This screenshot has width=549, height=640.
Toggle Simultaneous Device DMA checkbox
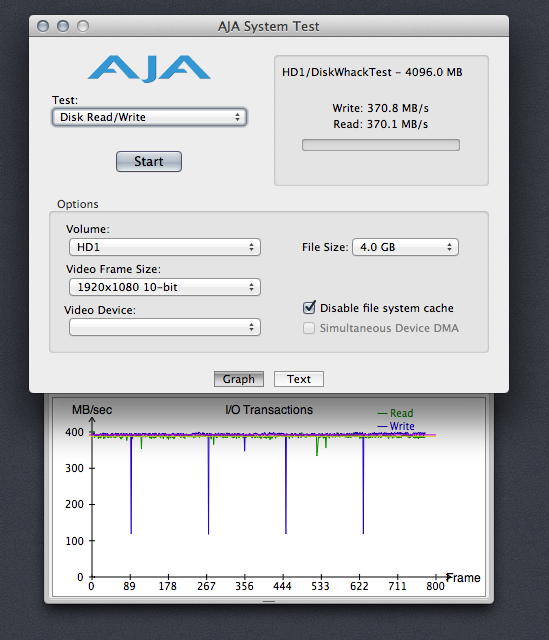[x=309, y=328]
